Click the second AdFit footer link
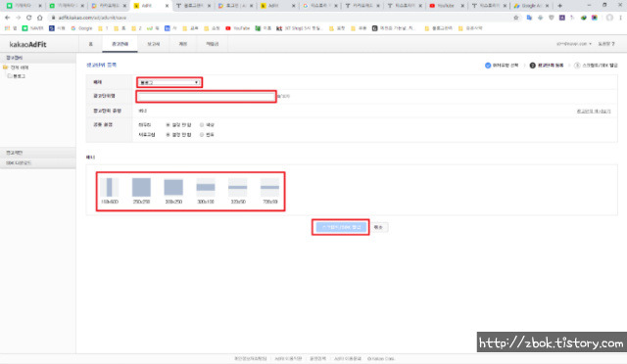The width and height of the screenshot is (627, 364). (x=348, y=358)
